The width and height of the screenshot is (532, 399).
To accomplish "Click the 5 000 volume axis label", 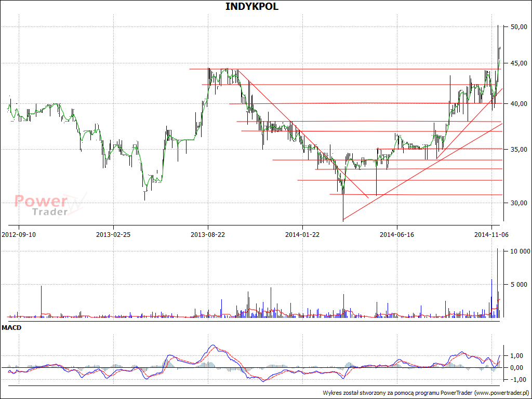I will click(520, 285).
